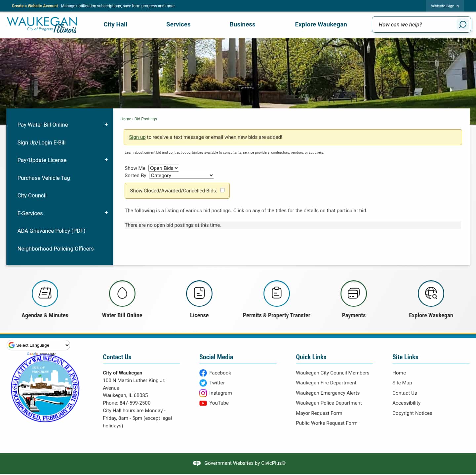This screenshot has width=476, height=475.
Task: Click the Instagram icon
Action: pyautogui.click(x=203, y=393)
